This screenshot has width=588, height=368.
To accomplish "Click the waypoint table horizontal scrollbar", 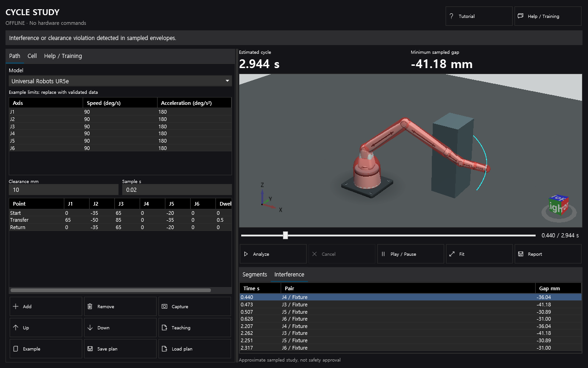I will [111, 290].
